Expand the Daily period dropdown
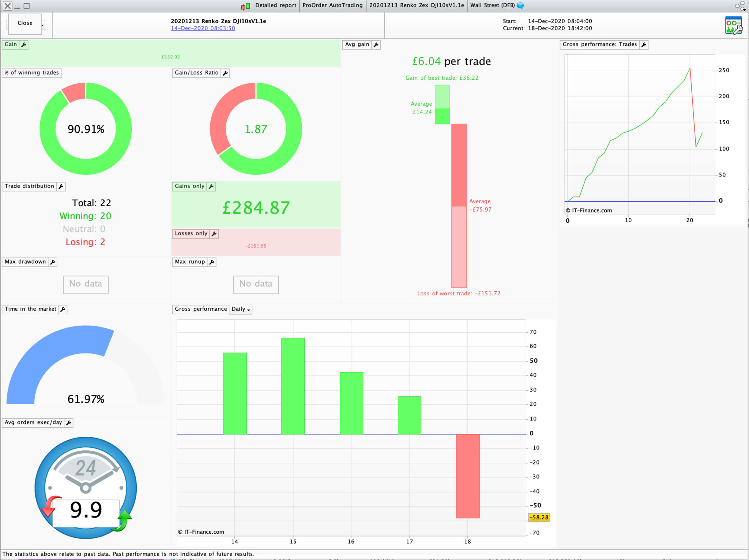 [x=241, y=309]
